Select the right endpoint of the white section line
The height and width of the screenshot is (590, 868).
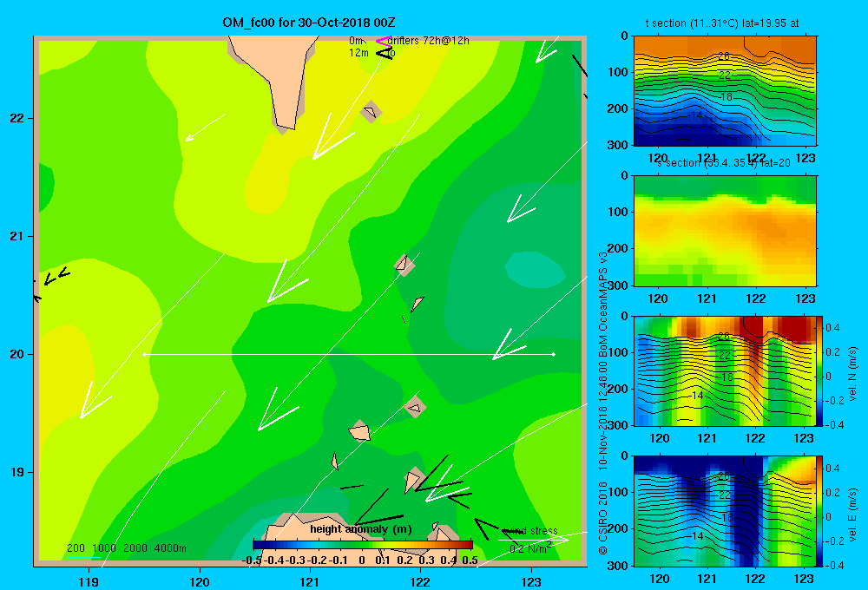coord(554,354)
